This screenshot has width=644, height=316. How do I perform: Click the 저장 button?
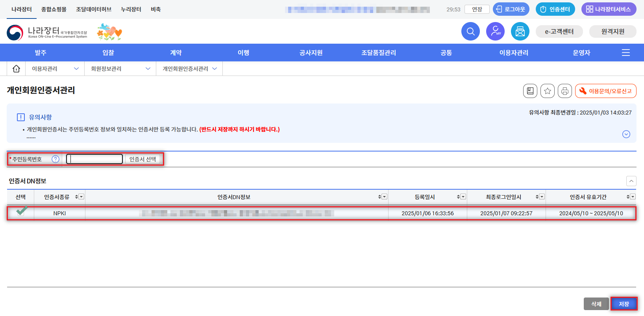624,304
